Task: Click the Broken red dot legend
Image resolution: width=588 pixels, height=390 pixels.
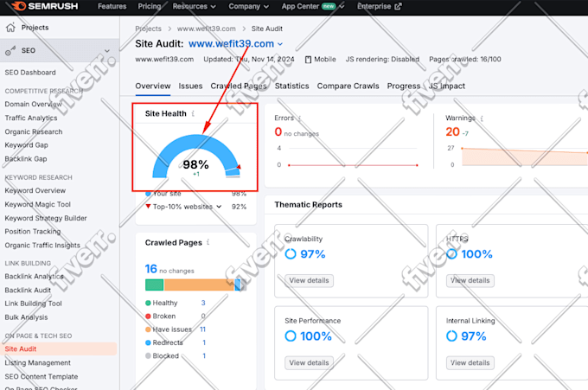Action: pos(148,316)
